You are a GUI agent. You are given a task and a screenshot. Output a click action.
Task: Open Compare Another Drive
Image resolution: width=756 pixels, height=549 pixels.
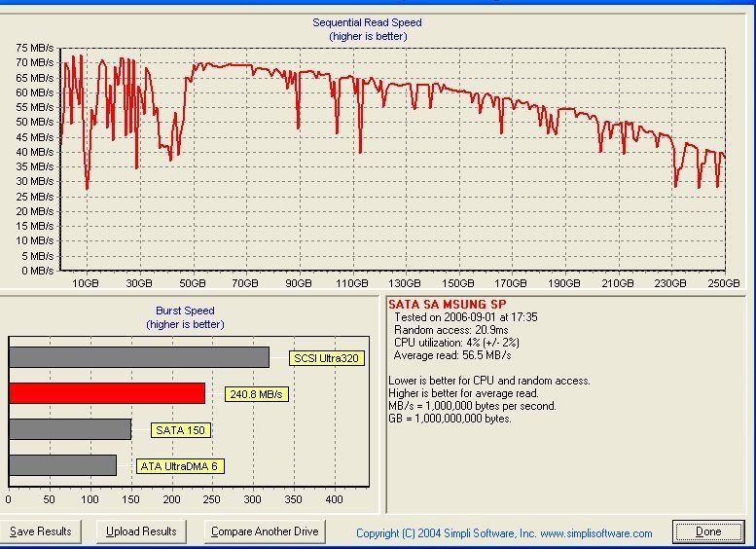click(x=265, y=531)
